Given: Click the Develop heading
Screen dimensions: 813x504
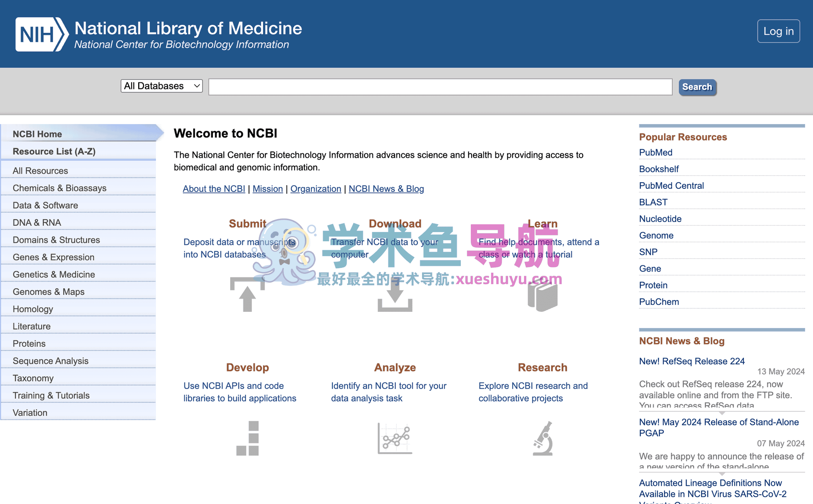Looking at the screenshot, I should tap(247, 367).
